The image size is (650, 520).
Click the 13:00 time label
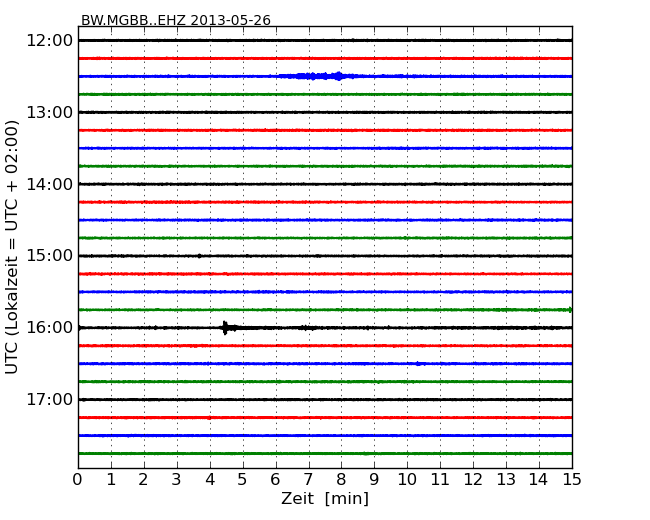pos(50,112)
